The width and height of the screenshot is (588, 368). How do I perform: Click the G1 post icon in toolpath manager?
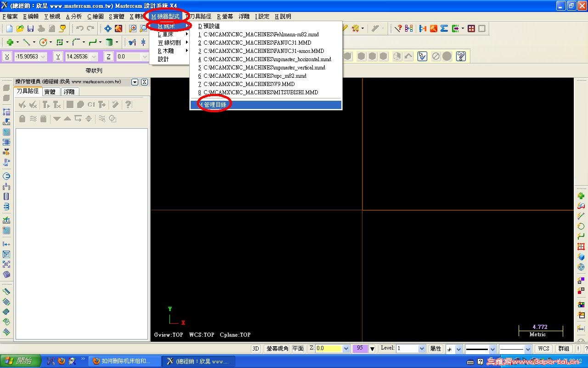point(91,104)
